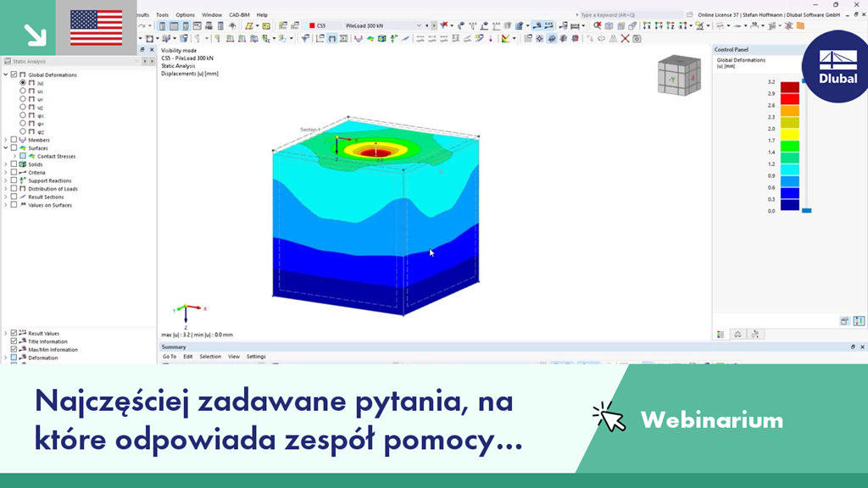868x488 pixels.
Task: Click the Values on Surfaces tree label
Action: click(50, 205)
